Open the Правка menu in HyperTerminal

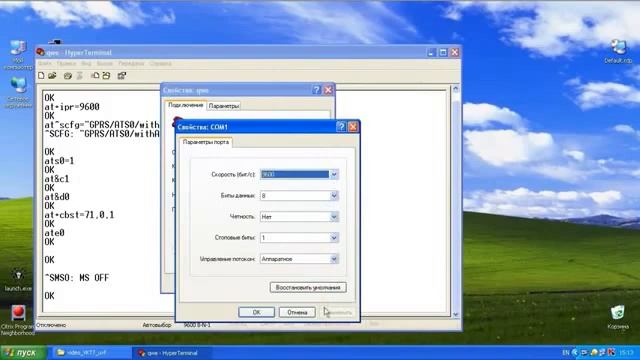[x=66, y=64]
